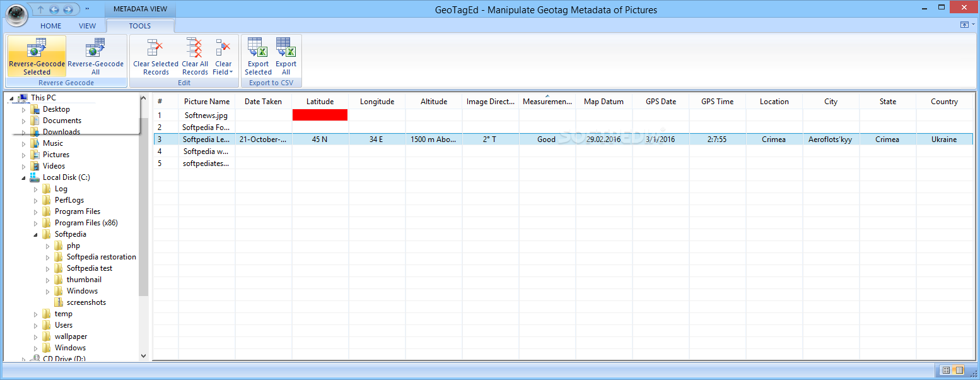This screenshot has height=380, width=980.
Task: Click folder tree scrollbar up arrow
Action: (143, 98)
